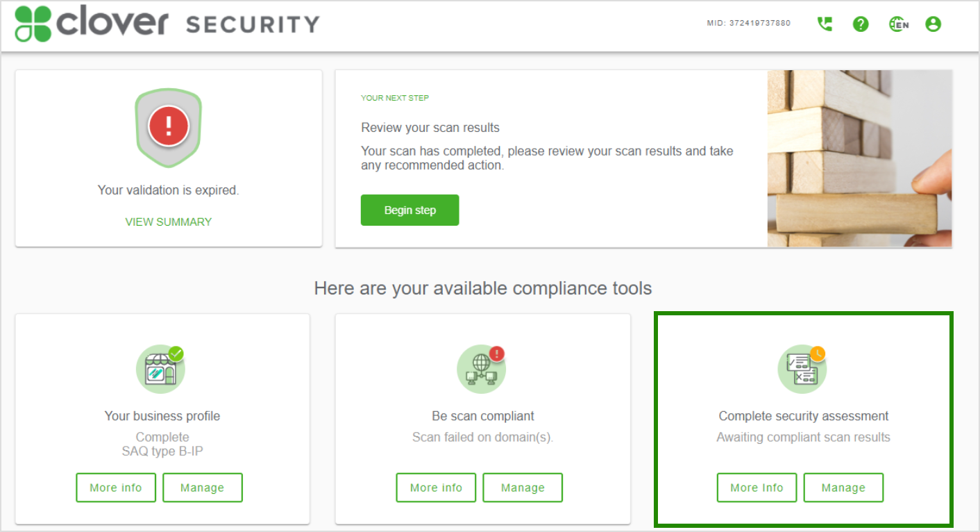Open the VIEW SUMMARY link

[169, 222]
